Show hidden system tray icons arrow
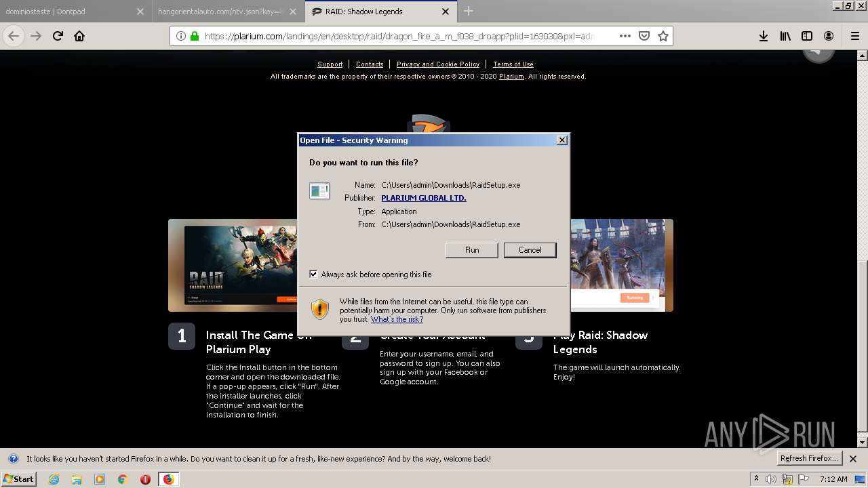 (x=756, y=479)
